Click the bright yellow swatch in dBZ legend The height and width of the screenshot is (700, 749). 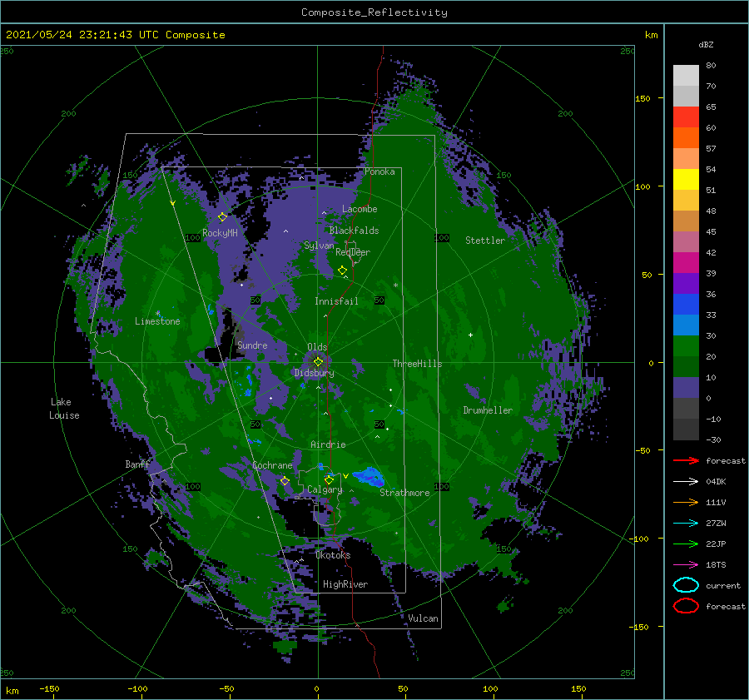(686, 180)
